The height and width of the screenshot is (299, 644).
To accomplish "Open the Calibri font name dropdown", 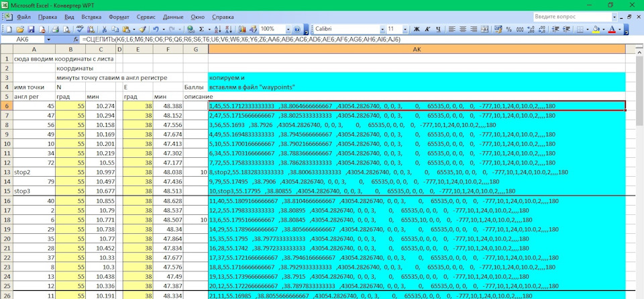I will tap(382, 30).
